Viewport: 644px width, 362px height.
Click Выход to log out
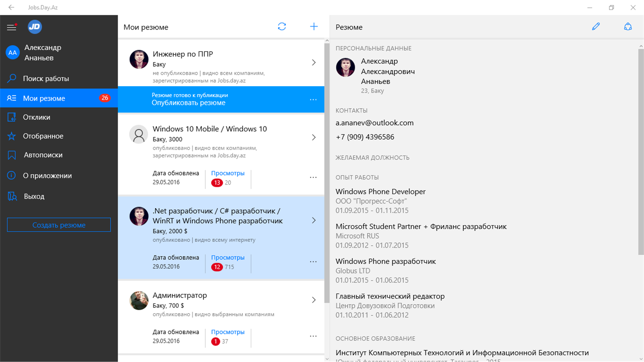pos(59,196)
